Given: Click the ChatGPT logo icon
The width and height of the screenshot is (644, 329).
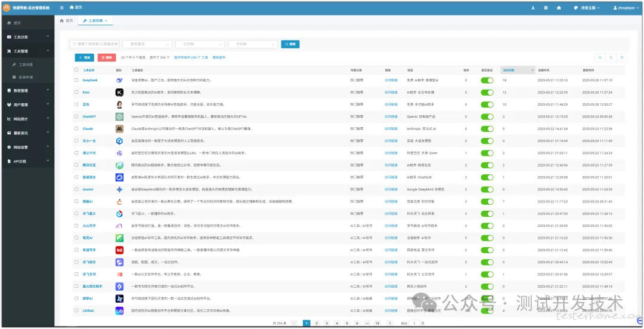Looking at the screenshot, I should coord(119,117).
